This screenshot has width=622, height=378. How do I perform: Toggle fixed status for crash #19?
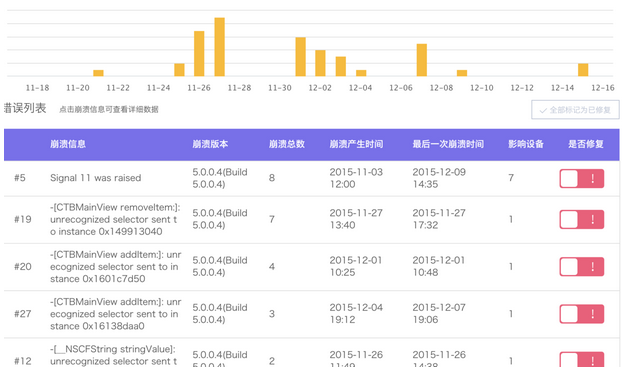(582, 219)
